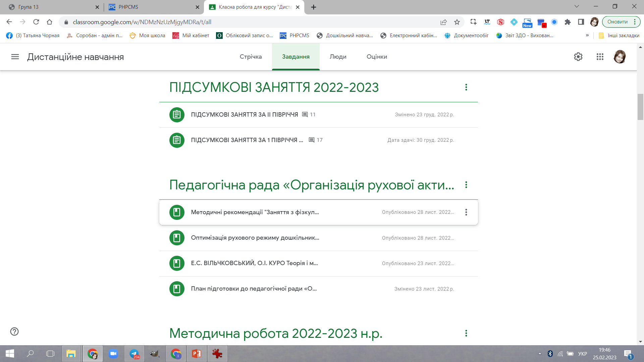The image size is (644, 362).
Task: Click the share page icon in the address bar
Action: 443,22
